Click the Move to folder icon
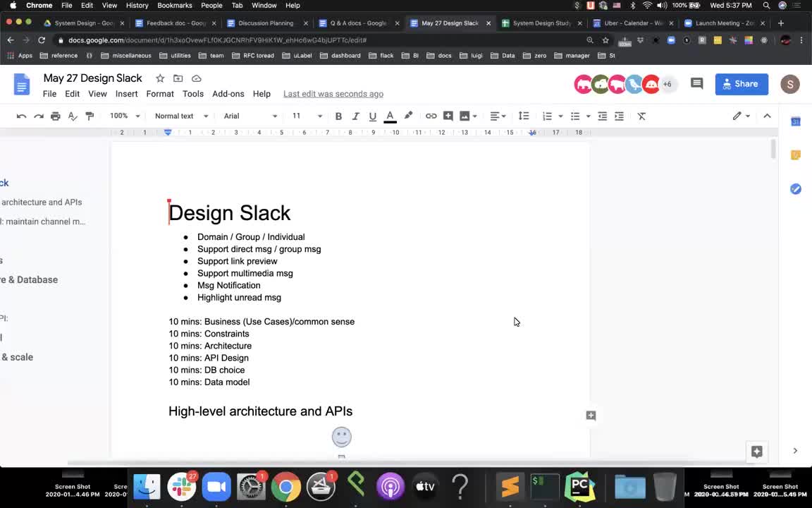Image resolution: width=812 pixels, height=508 pixels. (178, 78)
